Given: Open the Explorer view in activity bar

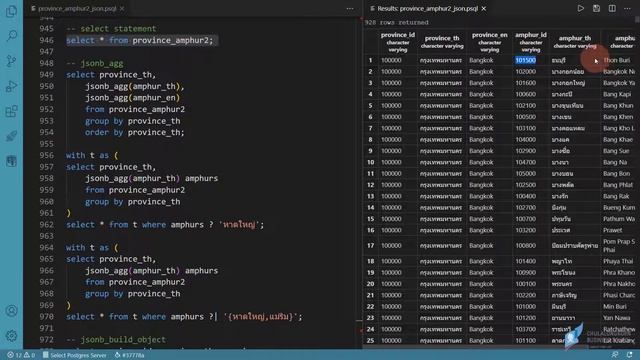Looking at the screenshot, I should (x=11, y=11).
